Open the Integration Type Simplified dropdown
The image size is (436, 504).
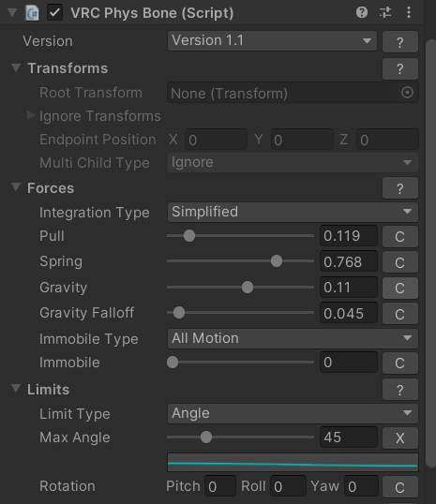[293, 212]
